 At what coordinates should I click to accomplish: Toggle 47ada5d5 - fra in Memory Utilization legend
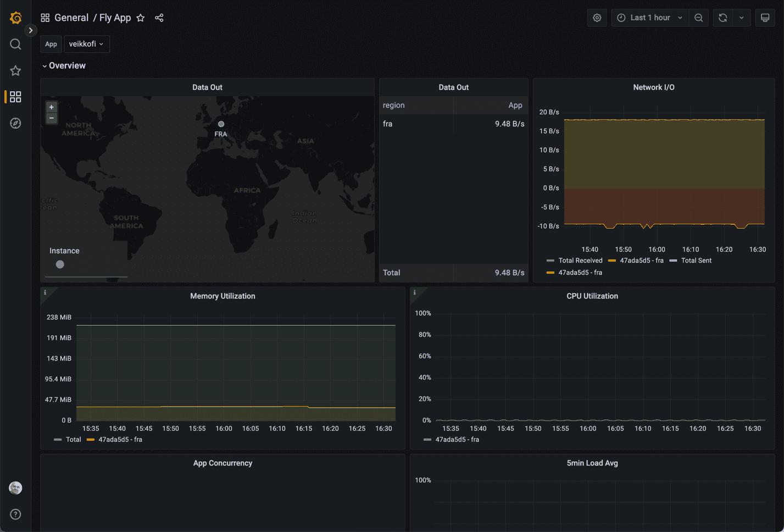(x=120, y=440)
